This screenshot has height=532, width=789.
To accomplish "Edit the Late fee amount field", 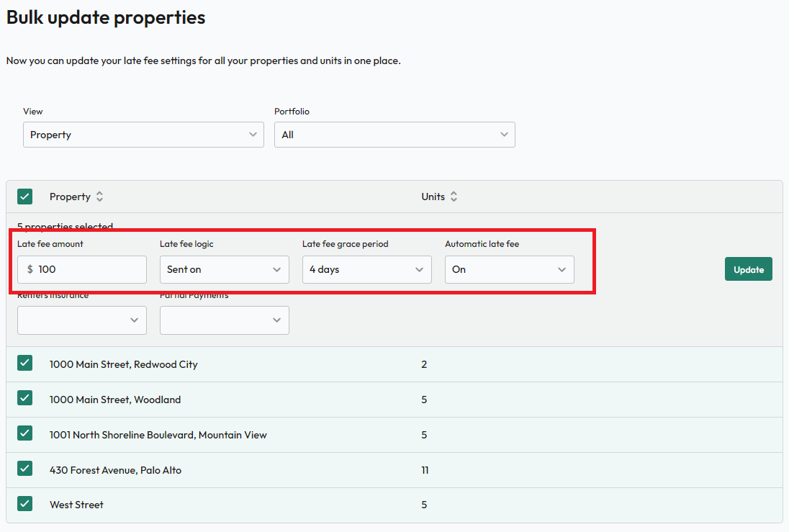I will [x=82, y=269].
